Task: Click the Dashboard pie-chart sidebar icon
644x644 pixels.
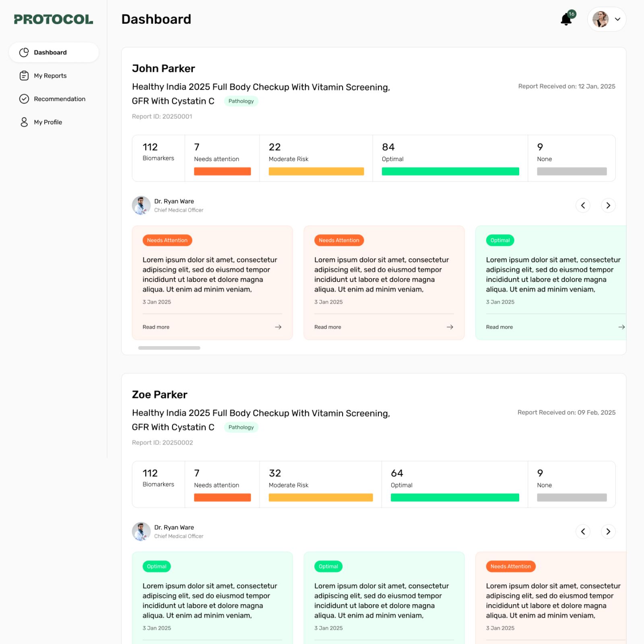Action: [x=24, y=52]
